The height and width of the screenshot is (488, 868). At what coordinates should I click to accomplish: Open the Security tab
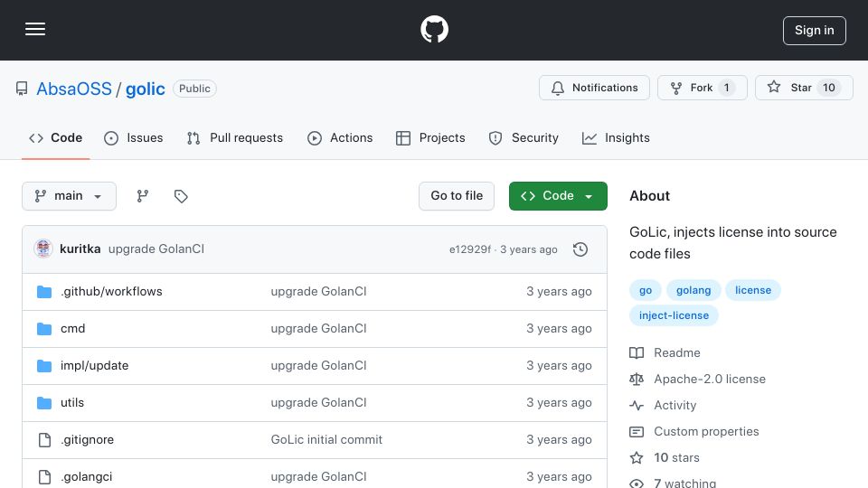pos(524,137)
